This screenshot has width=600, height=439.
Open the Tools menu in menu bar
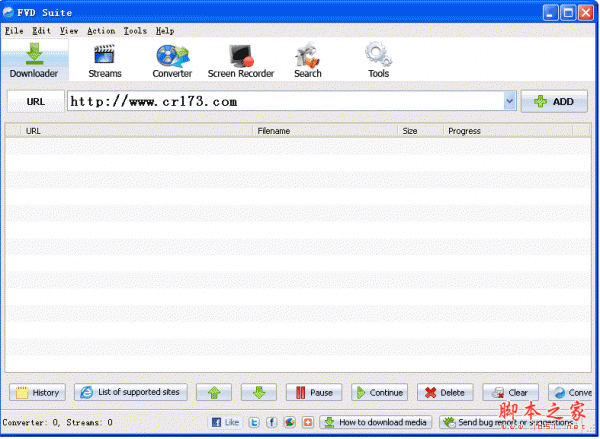pos(135,31)
